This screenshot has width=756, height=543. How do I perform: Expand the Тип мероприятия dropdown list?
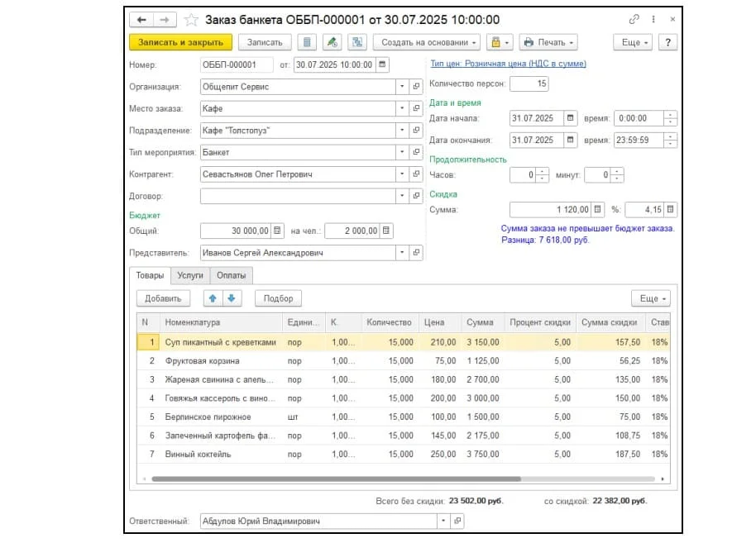pyautogui.click(x=402, y=152)
